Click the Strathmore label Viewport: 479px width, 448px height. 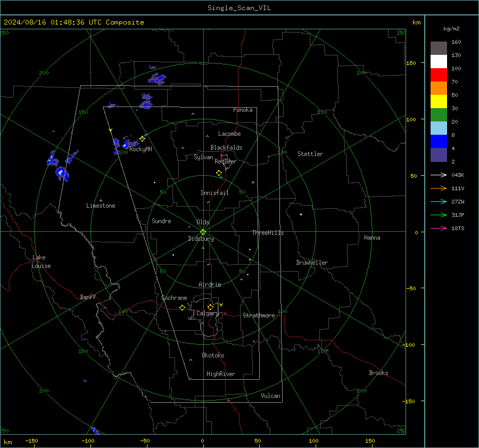tap(259, 315)
